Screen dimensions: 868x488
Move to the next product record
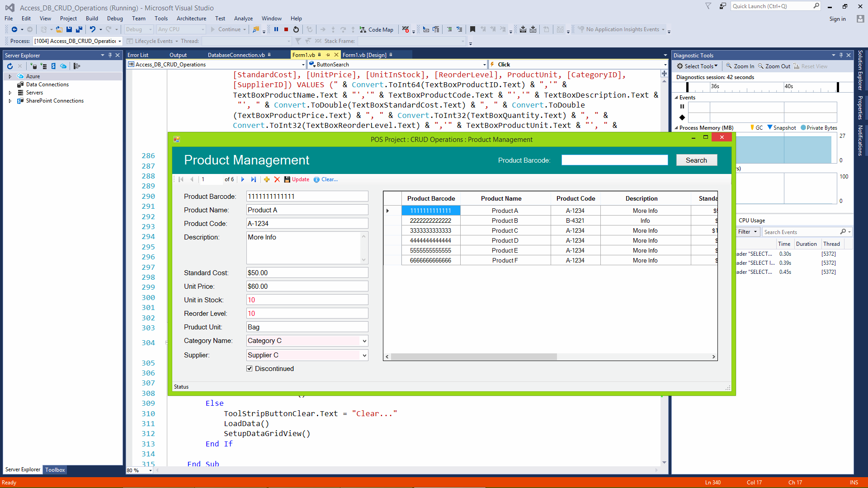point(243,179)
